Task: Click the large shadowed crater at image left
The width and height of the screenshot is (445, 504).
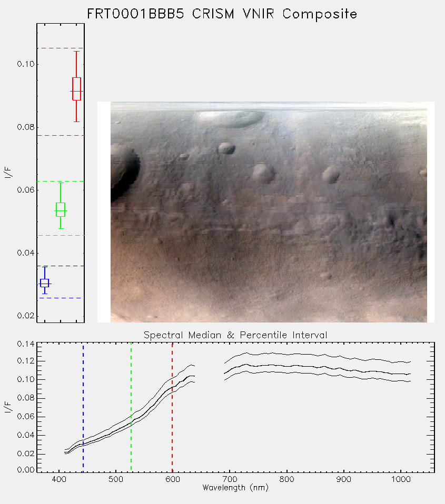Action: [x=124, y=172]
